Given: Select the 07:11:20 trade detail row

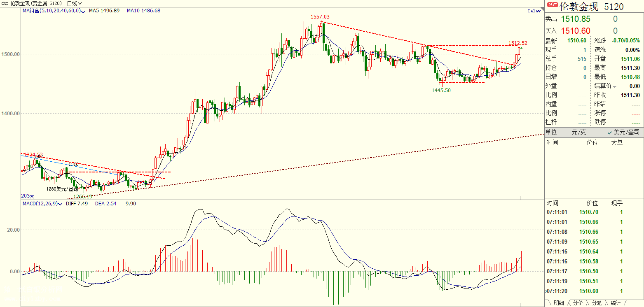Looking at the screenshot, I should point(585,291).
